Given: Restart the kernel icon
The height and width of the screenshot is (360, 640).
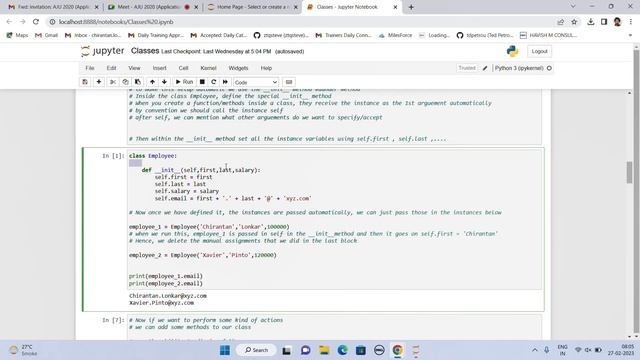Looking at the screenshot, I should click(x=213, y=82).
